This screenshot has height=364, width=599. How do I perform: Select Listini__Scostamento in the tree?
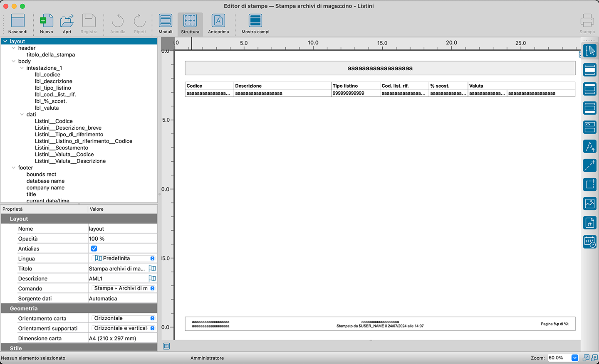pos(62,148)
